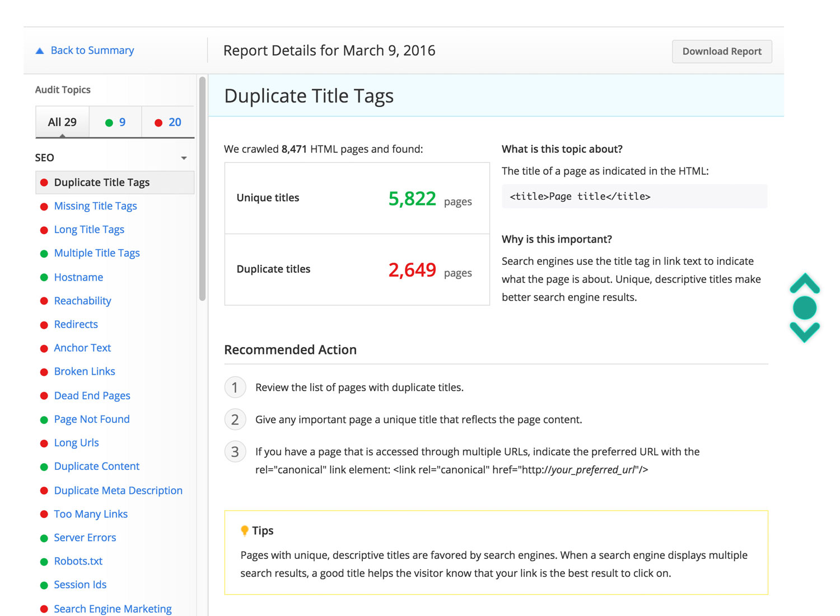The image size is (840, 616).
Task: Click the Duplicate titles label
Action: tap(273, 269)
